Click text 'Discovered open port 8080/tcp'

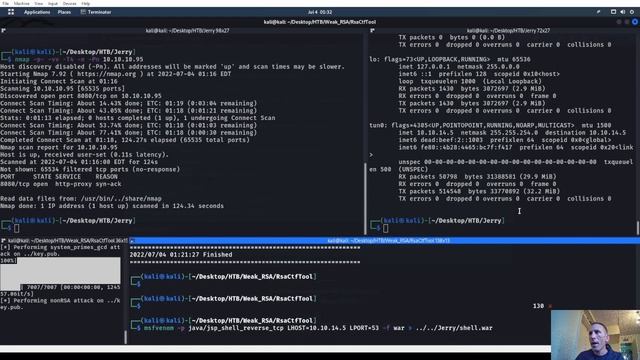(x=55, y=96)
